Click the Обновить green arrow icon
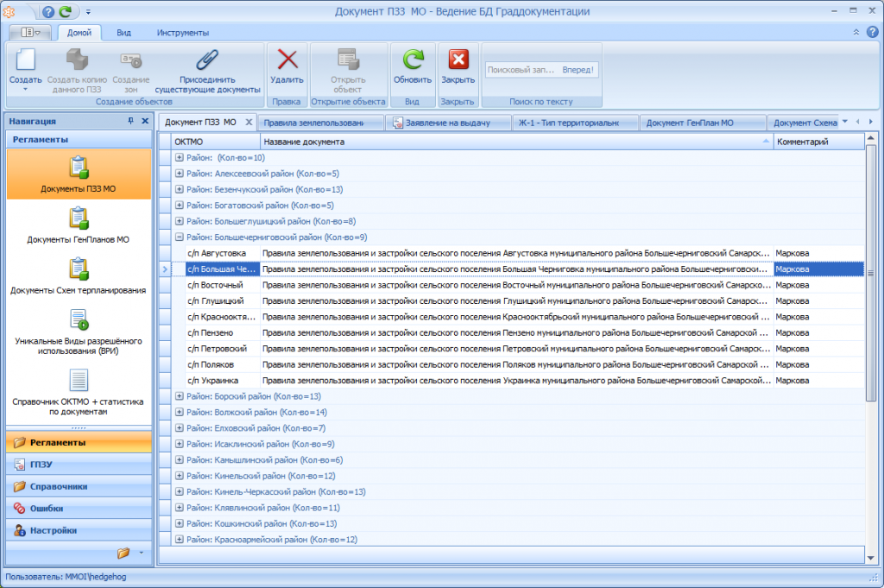Image resolution: width=884 pixels, height=588 pixels. (x=413, y=60)
